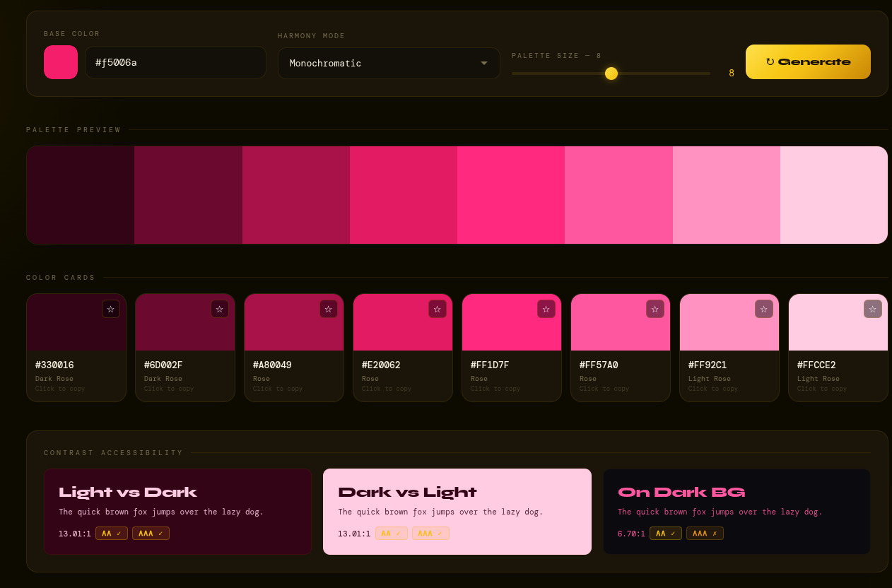Click AA badge in Dark vs Light card
This screenshot has height=588, width=892.
click(391, 534)
